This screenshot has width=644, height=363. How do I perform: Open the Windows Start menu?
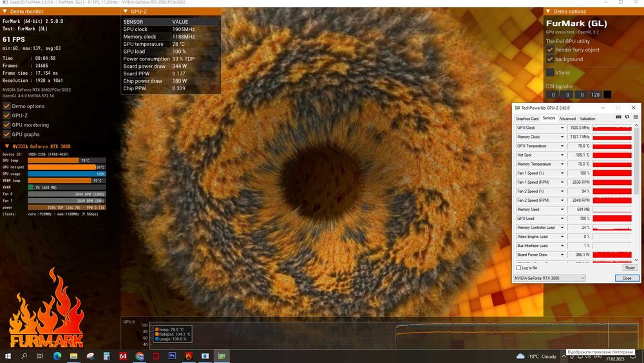click(x=7, y=356)
